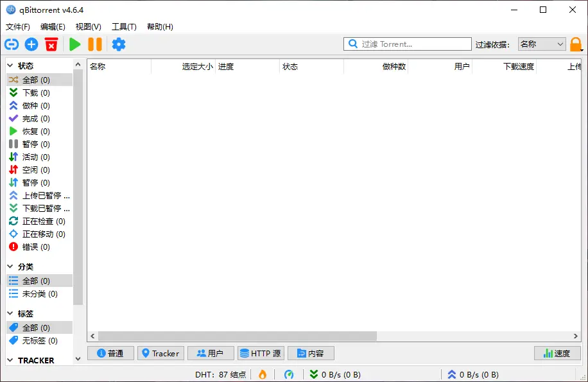
Task: Click the firewall flame status icon
Action: (x=262, y=374)
